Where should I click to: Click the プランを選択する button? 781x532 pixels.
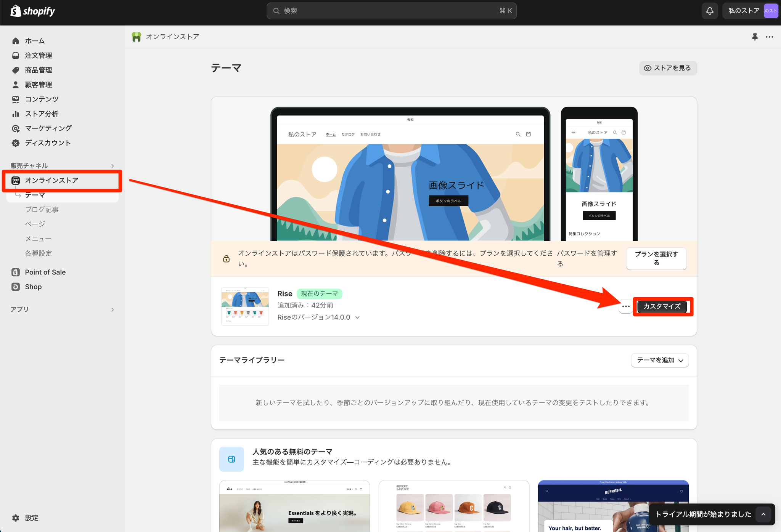point(656,258)
